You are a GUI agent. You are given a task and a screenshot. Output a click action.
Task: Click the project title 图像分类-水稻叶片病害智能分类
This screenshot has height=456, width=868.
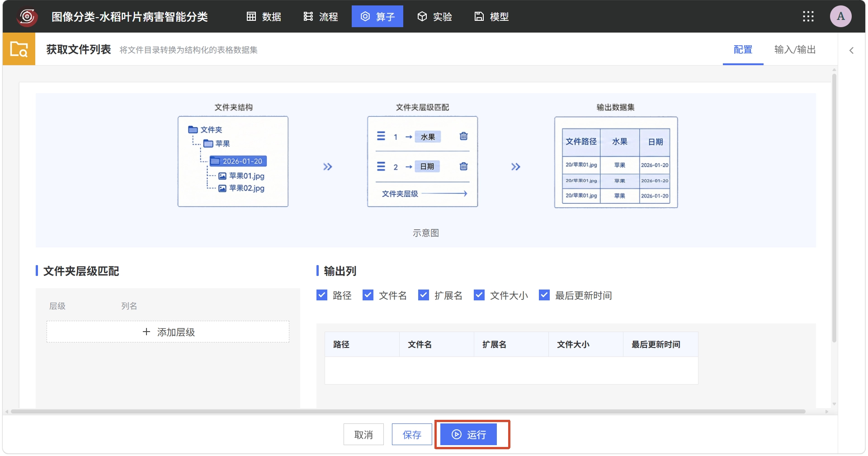pos(129,17)
